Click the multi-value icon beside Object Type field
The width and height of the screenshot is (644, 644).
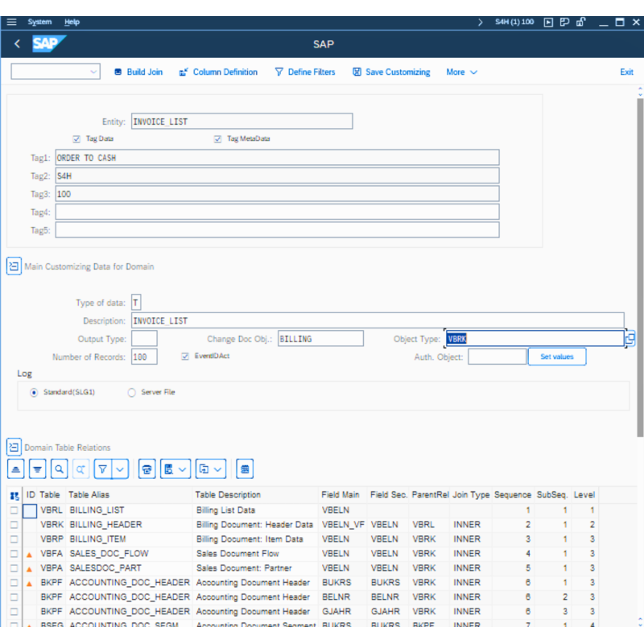pos(630,339)
